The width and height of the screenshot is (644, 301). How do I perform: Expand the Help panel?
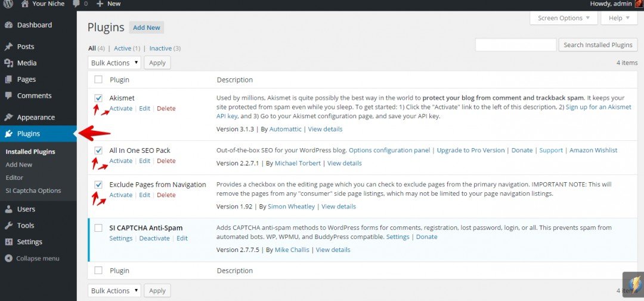point(619,18)
